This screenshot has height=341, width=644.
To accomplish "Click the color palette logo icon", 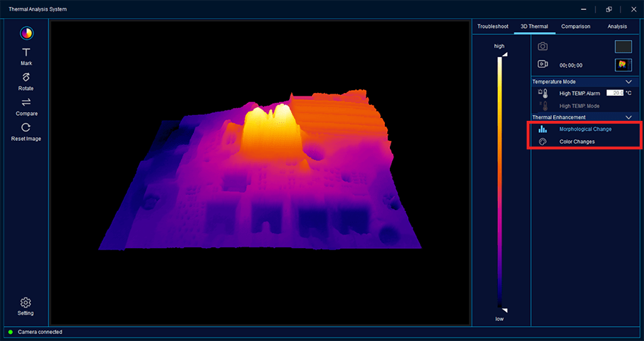I will [x=26, y=32].
